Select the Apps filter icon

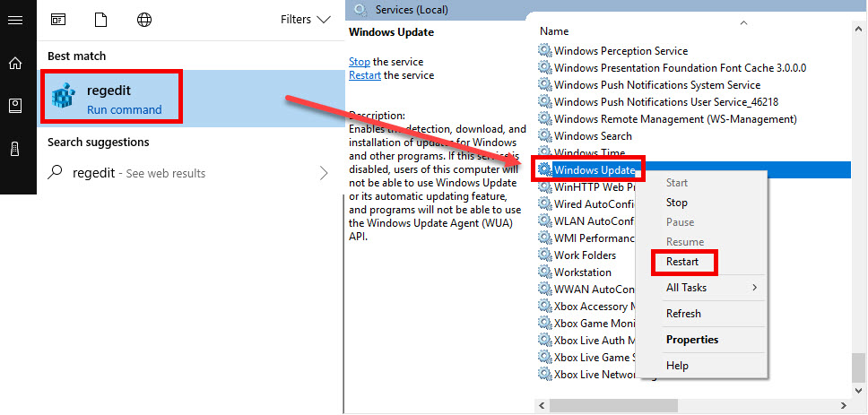tap(58, 20)
